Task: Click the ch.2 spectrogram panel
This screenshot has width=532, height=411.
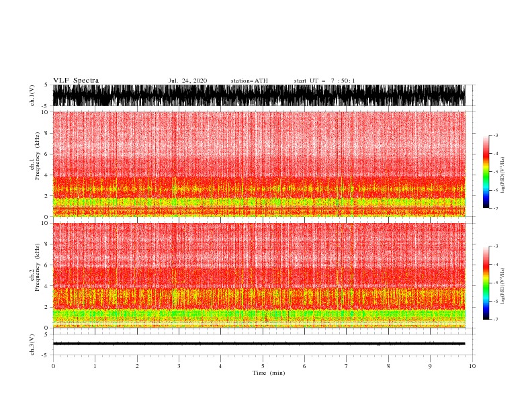Action: tap(259, 275)
